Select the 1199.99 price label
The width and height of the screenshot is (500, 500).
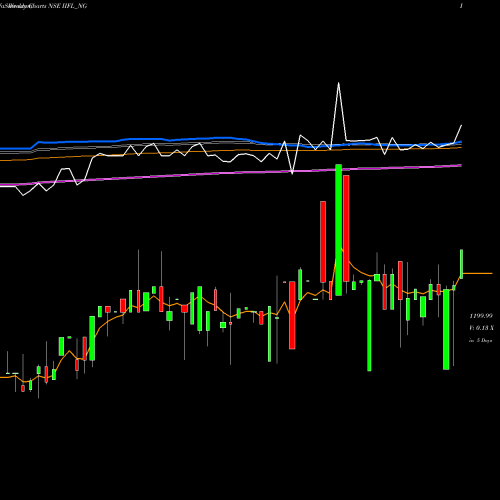[x=481, y=316]
